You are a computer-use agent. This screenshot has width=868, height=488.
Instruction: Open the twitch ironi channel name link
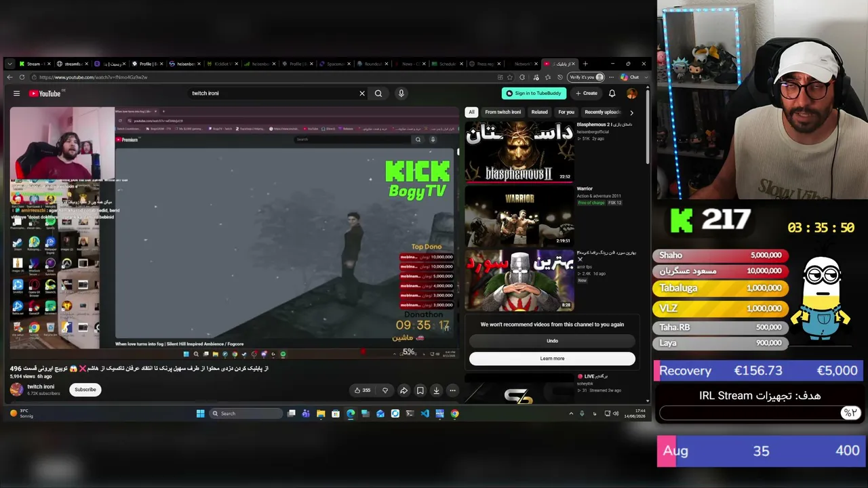[41, 387]
